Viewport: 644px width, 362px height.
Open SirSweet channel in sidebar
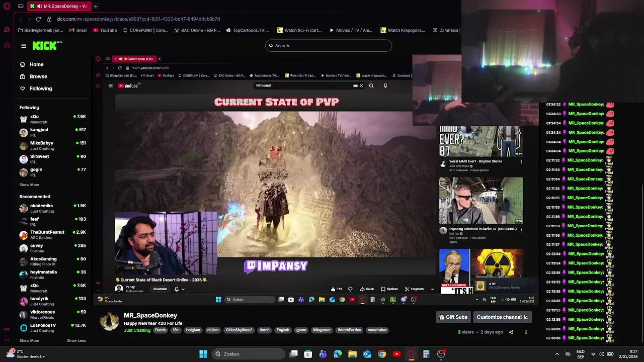pos(53,158)
